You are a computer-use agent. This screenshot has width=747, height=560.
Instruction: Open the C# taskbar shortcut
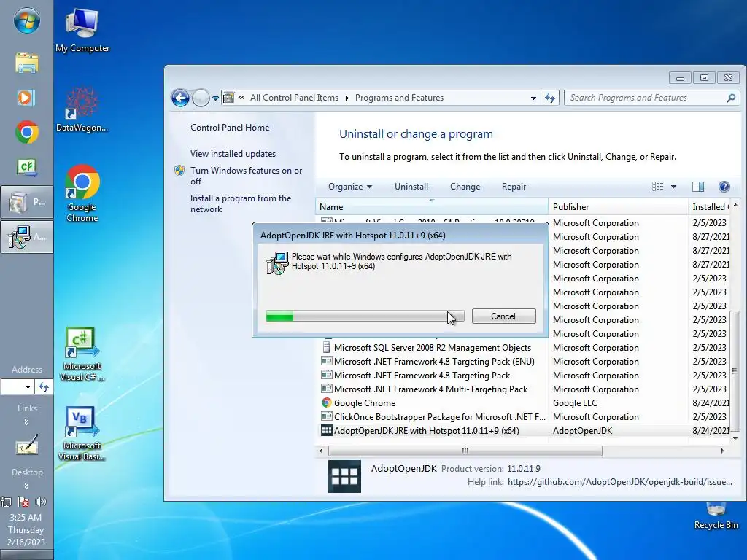(27, 167)
